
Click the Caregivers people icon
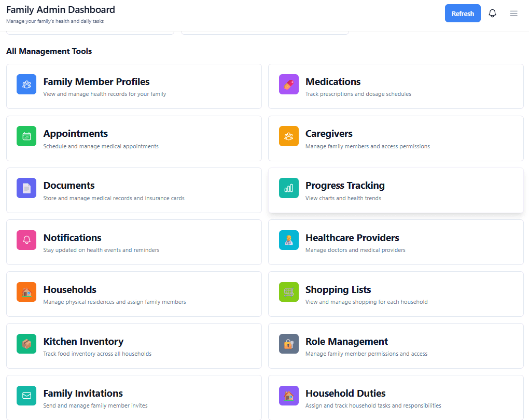coord(288,136)
